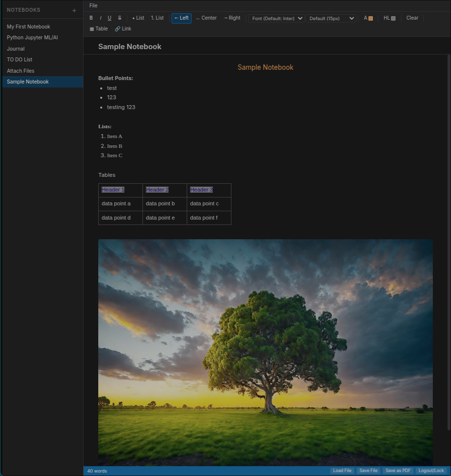
Task: Click the Header 3 table cell
Action: (209, 190)
